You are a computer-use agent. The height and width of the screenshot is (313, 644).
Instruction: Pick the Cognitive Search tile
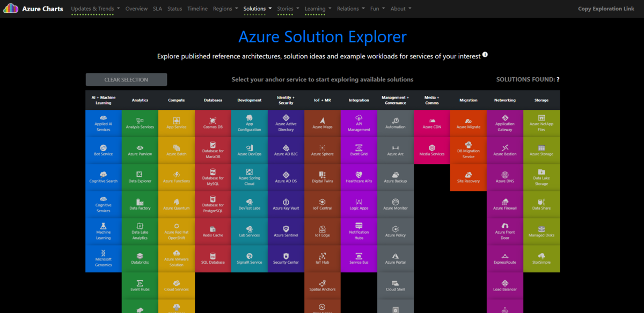(x=104, y=177)
